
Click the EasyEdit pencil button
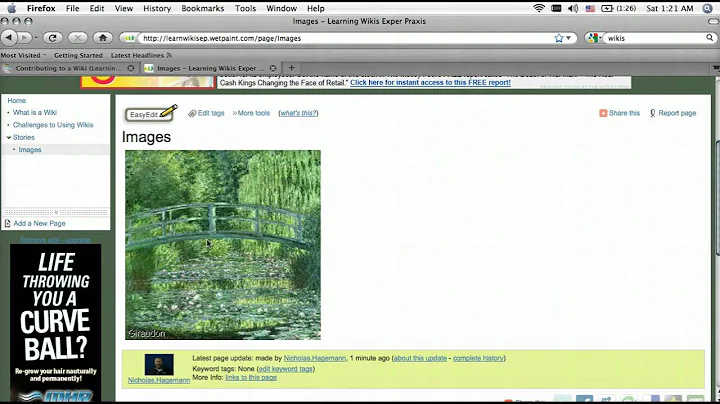151,113
